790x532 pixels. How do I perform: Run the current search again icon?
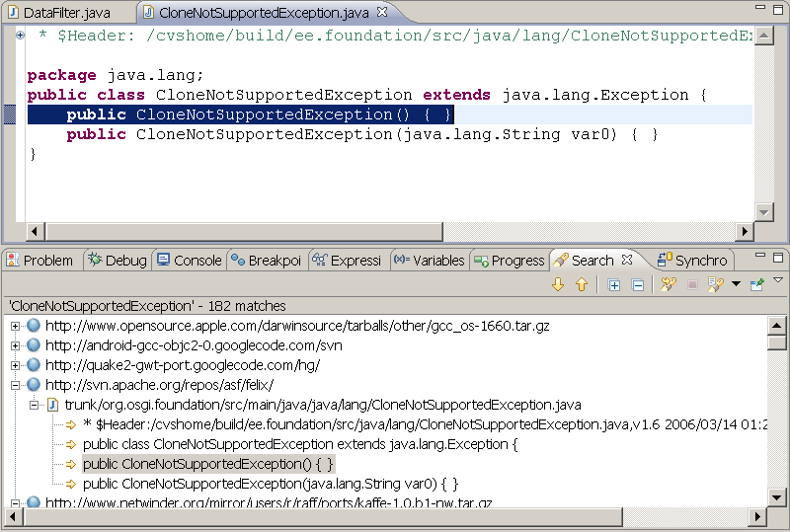[669, 285]
